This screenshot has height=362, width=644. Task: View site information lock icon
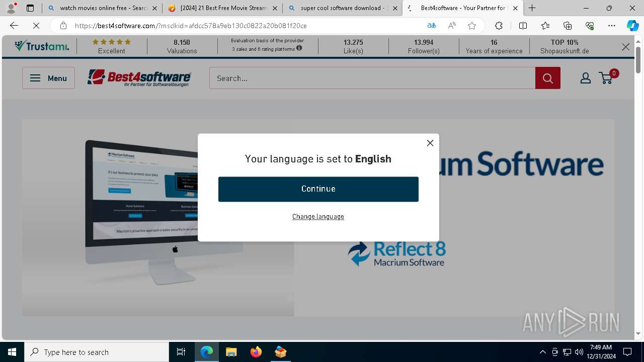pyautogui.click(x=63, y=26)
